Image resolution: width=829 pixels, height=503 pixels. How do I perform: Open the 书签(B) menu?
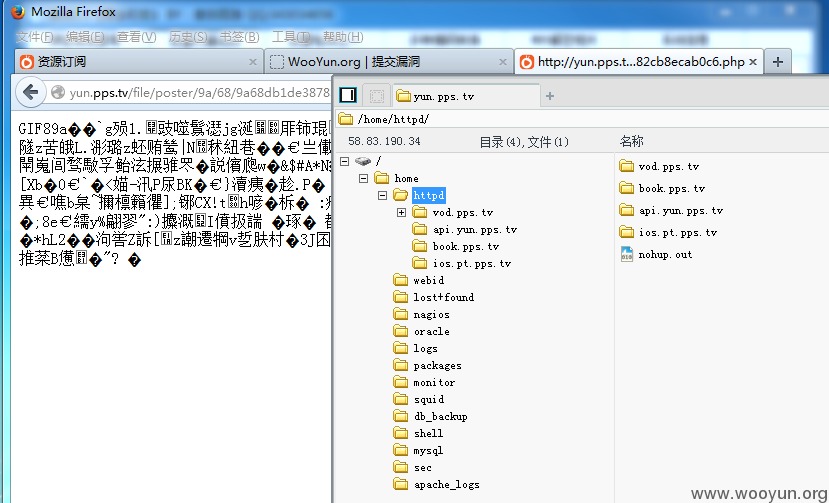[239, 37]
